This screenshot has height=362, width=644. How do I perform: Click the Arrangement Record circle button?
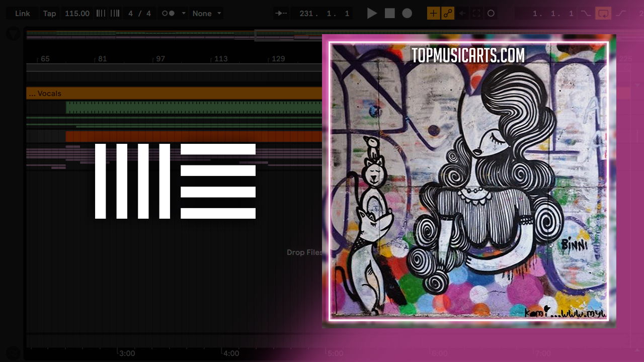click(x=407, y=14)
